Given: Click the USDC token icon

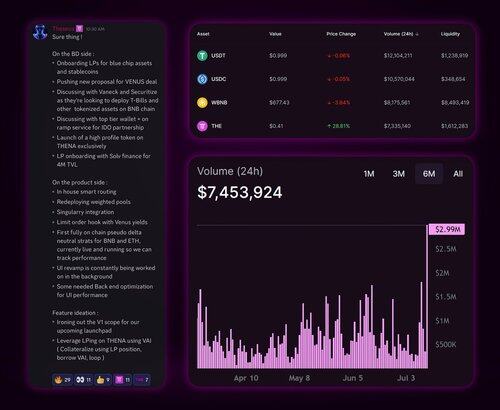Looking at the screenshot, I should (202, 79).
